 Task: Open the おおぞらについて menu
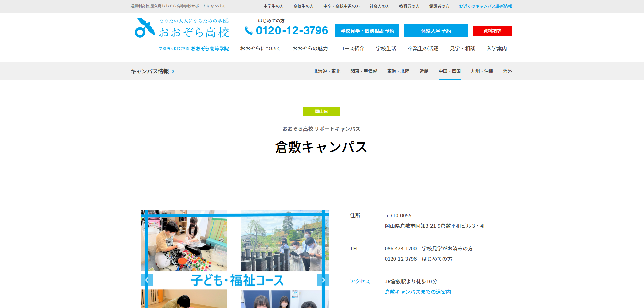260,49
